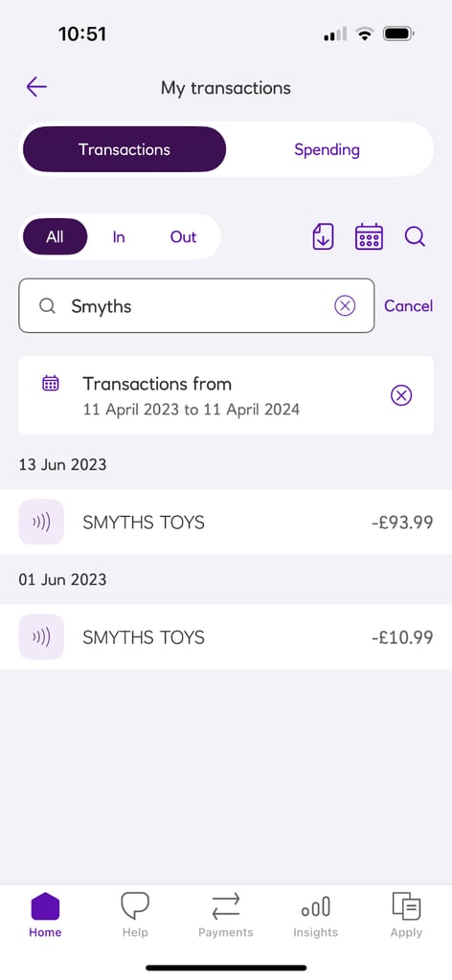Select the All transactions filter

point(55,237)
